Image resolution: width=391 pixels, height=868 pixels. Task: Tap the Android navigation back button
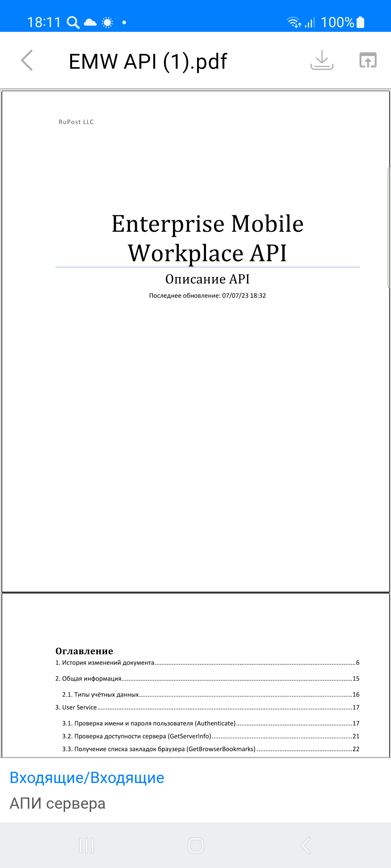306,846
